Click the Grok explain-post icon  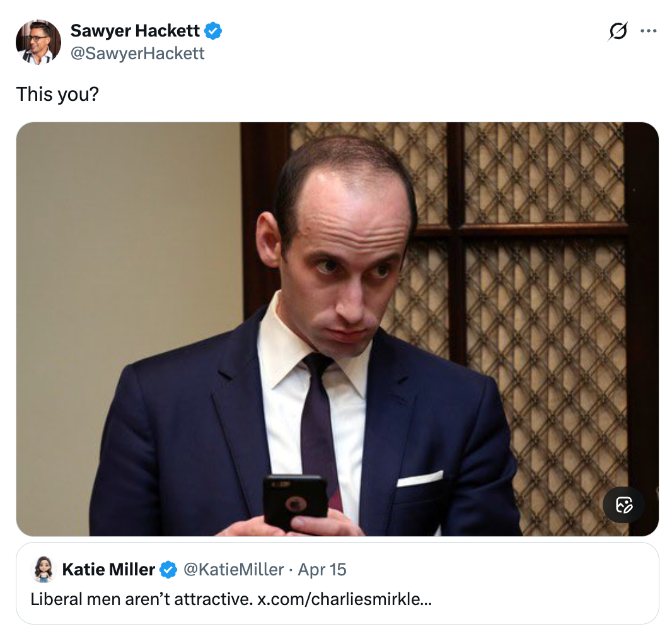pyautogui.click(x=618, y=31)
